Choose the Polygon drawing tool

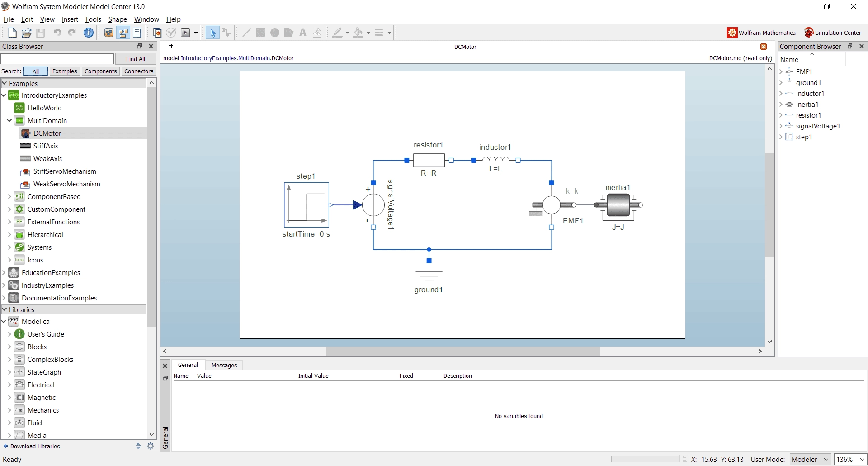point(289,33)
